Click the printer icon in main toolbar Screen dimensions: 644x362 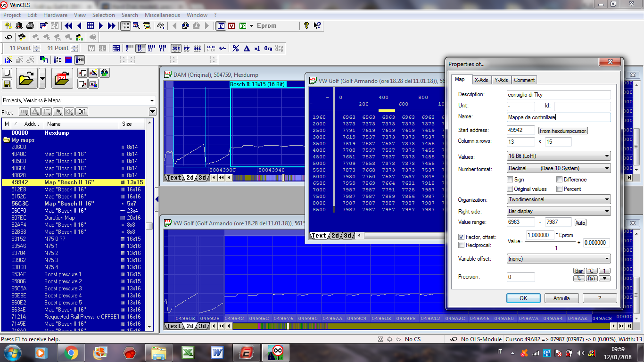pyautogui.click(x=30, y=26)
